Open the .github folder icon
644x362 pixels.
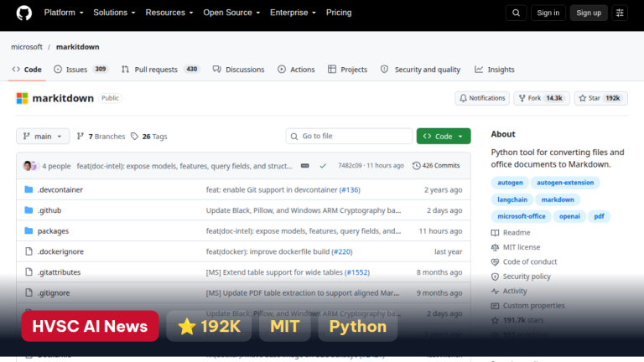tap(29, 210)
